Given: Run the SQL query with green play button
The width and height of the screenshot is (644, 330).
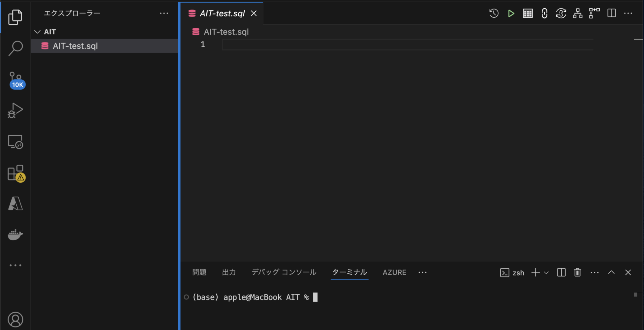Looking at the screenshot, I should (x=511, y=13).
